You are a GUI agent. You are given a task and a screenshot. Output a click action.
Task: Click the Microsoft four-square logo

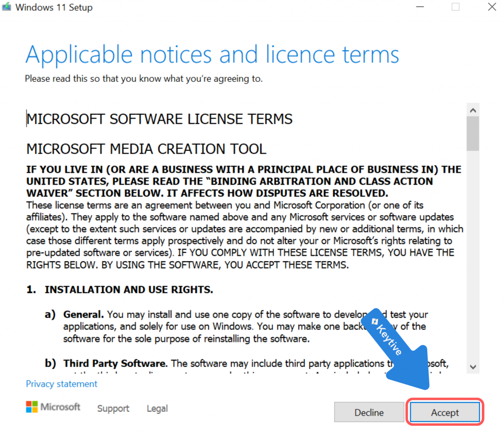click(32, 407)
